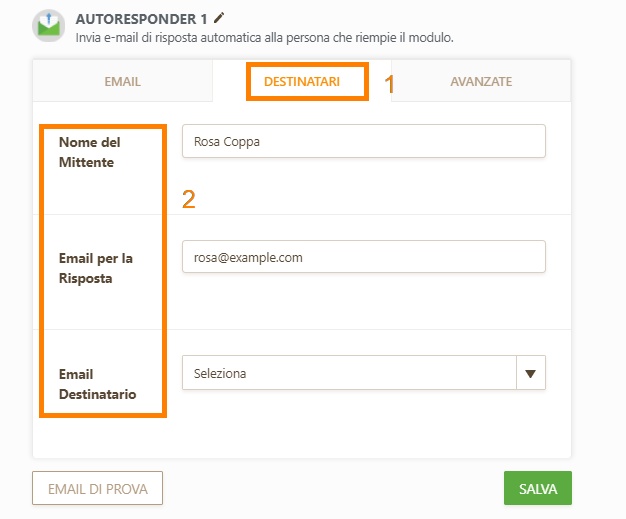The width and height of the screenshot is (626, 519).
Task: Click the autoresponder envelope icon
Action: tap(49, 26)
